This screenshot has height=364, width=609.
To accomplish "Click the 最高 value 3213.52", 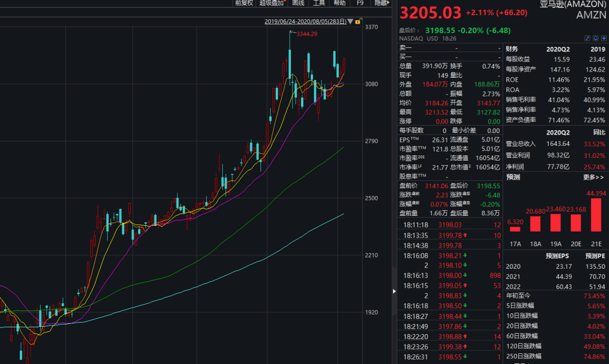I will 436,112.
